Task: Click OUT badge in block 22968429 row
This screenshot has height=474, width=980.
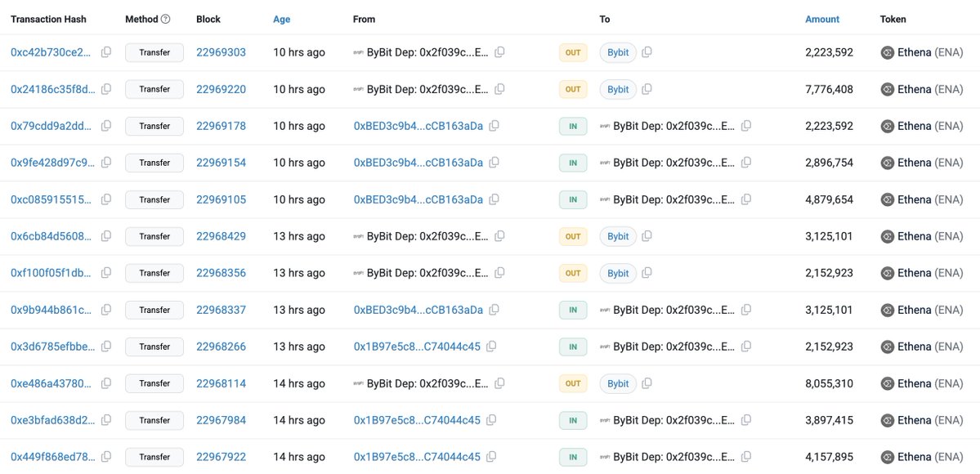Action: click(x=573, y=236)
